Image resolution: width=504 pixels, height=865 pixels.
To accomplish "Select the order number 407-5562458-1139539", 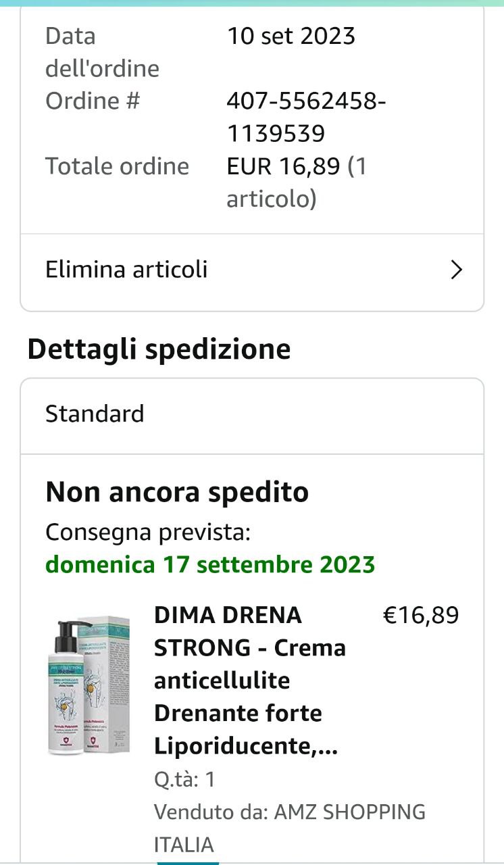I will click(x=307, y=118).
